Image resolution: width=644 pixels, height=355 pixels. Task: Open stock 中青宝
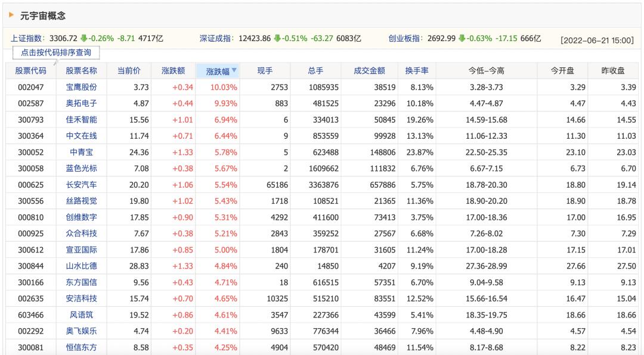(81, 152)
